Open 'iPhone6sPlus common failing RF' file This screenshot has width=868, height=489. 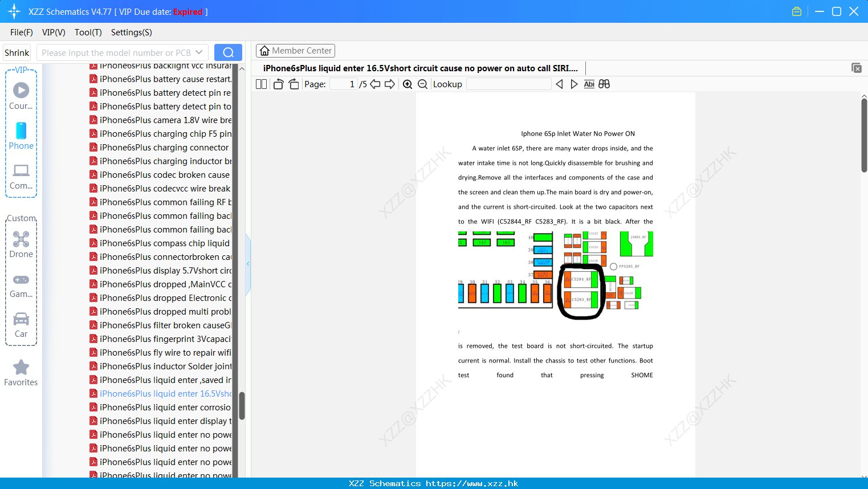[161, 202]
